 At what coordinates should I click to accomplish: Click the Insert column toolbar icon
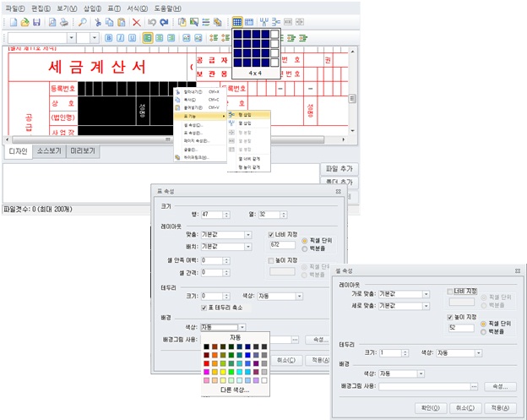click(x=263, y=22)
